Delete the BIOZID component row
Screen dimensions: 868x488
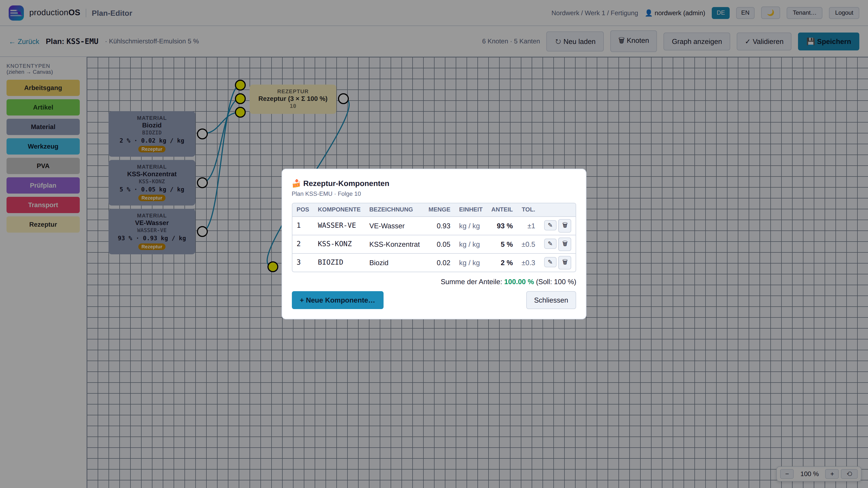[x=565, y=263]
